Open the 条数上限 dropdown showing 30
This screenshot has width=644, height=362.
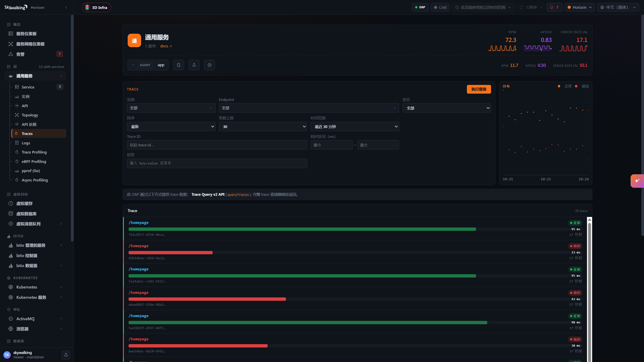pyautogui.click(x=263, y=126)
